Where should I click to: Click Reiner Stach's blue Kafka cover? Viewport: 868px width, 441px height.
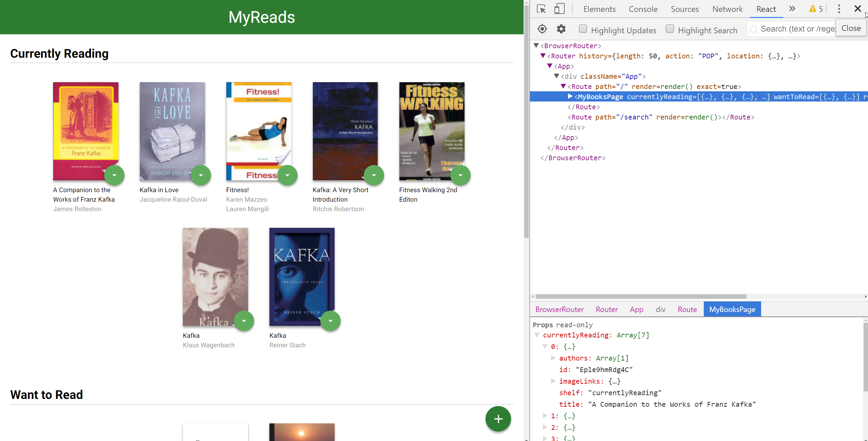tap(302, 277)
